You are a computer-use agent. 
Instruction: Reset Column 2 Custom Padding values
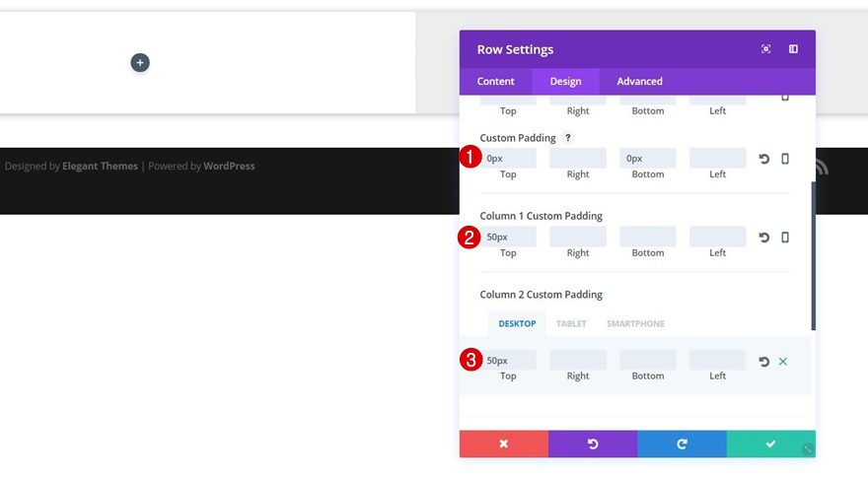pos(763,362)
